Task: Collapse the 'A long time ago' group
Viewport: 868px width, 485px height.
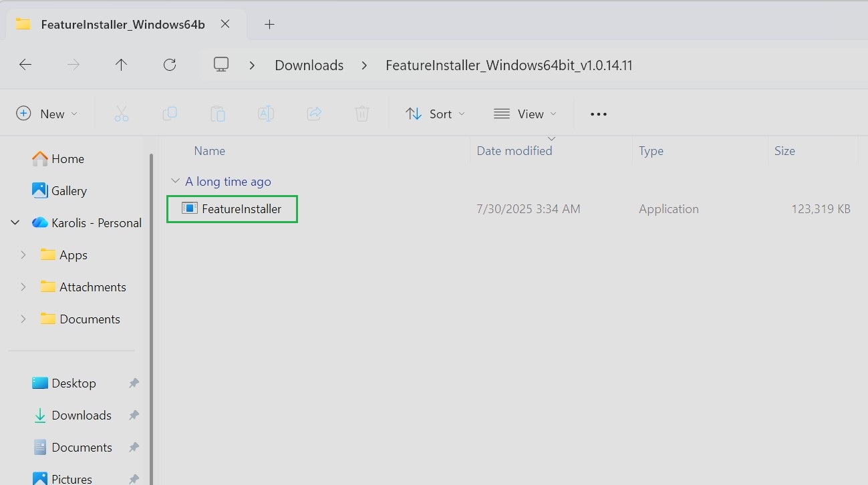Action: (x=175, y=182)
